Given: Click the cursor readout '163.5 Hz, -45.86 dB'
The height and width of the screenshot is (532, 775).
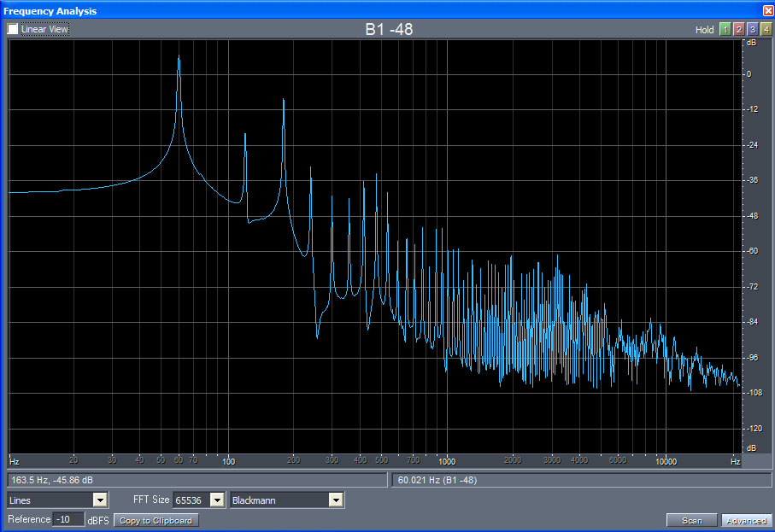Looking at the screenshot, I should pyautogui.click(x=52, y=480).
